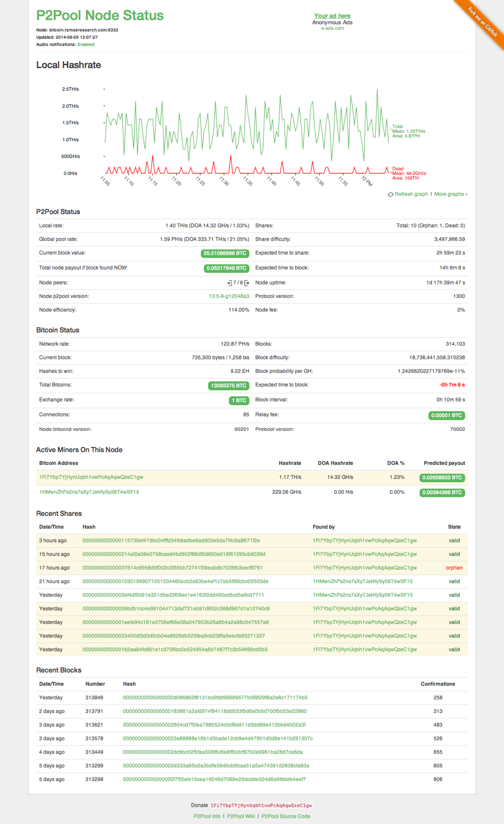
Task: Open the orphan share hash from 17 hours ago
Action: point(172,568)
